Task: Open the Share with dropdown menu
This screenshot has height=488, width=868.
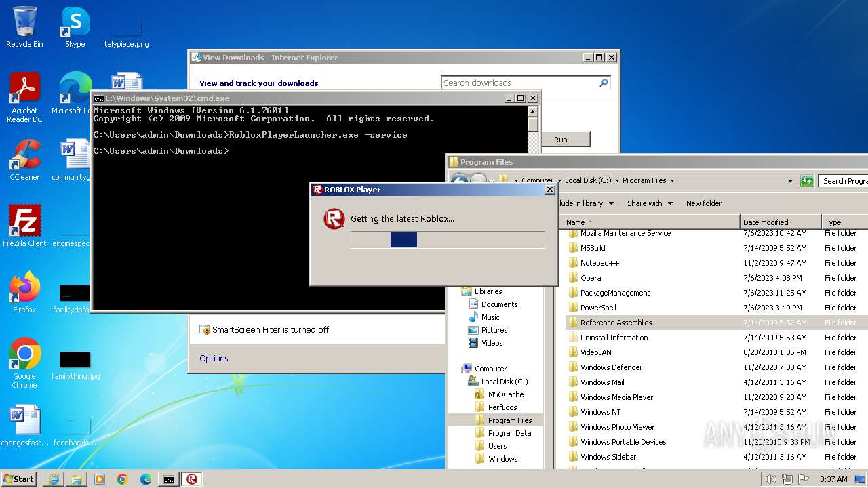Action: click(650, 203)
